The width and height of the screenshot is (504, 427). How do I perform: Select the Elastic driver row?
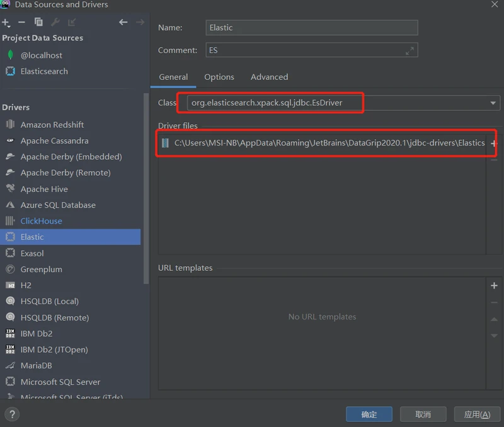click(70, 237)
